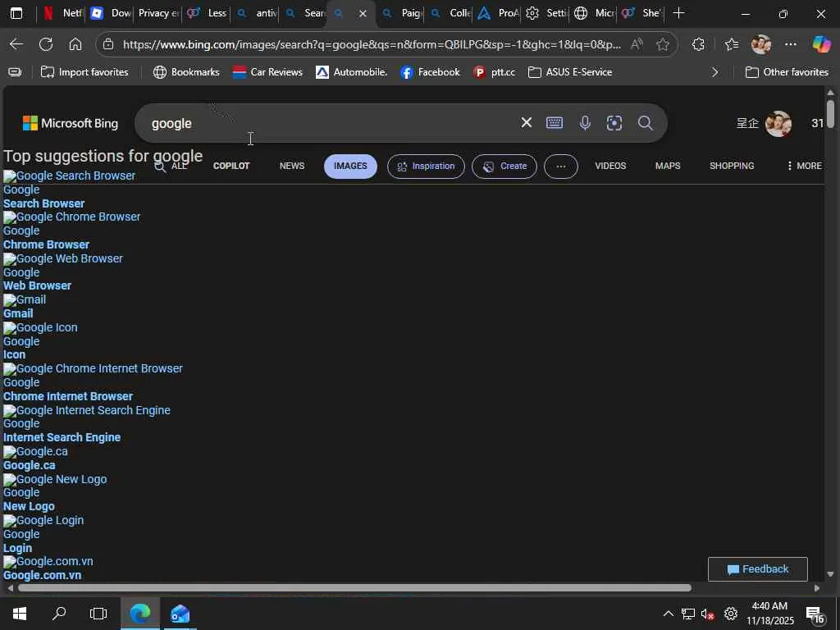Open the Windows Start menu
This screenshot has height=630, width=840.
point(20,614)
